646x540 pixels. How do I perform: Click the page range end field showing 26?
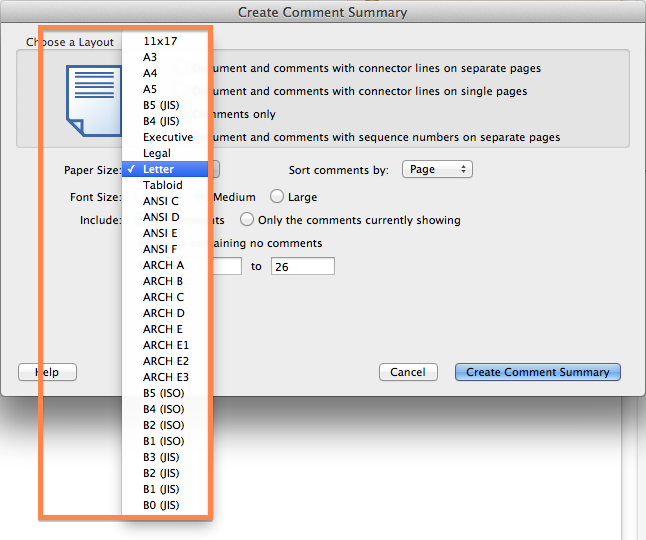click(302, 266)
